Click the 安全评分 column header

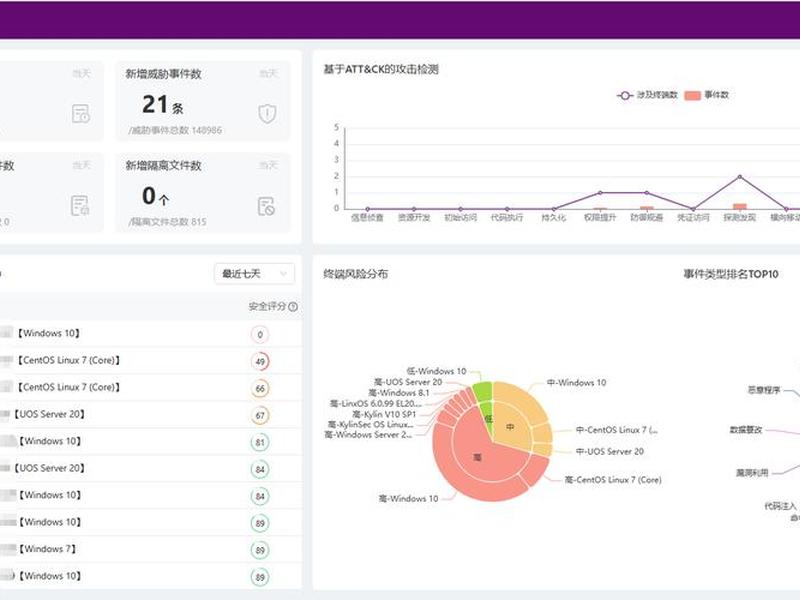tap(267, 307)
